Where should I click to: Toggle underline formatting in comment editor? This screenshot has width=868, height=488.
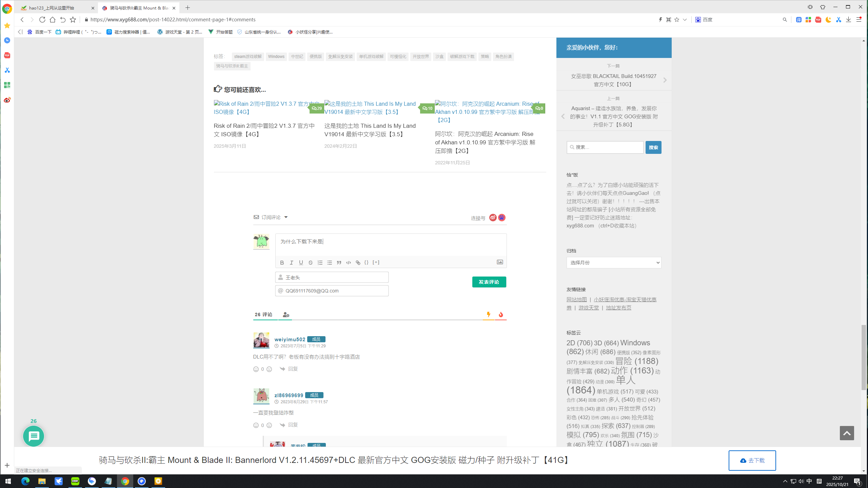coord(301,263)
